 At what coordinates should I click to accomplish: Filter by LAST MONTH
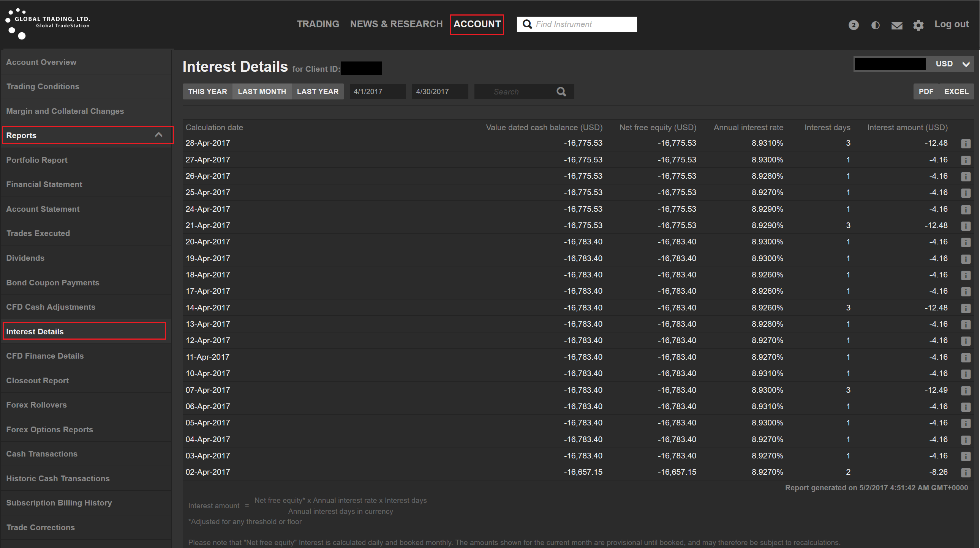(x=262, y=91)
